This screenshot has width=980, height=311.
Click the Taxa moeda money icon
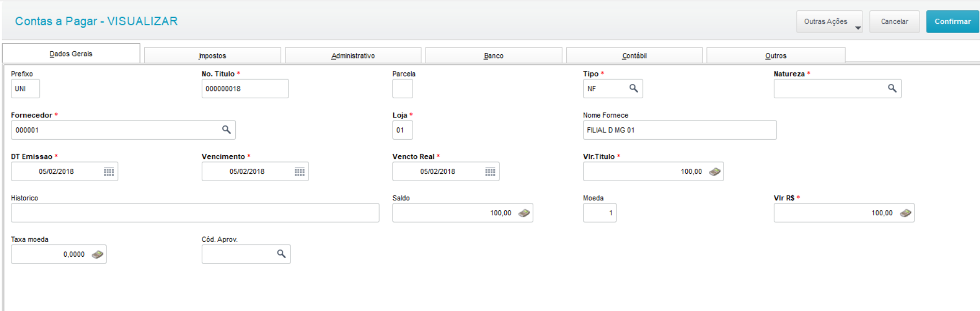[97, 255]
